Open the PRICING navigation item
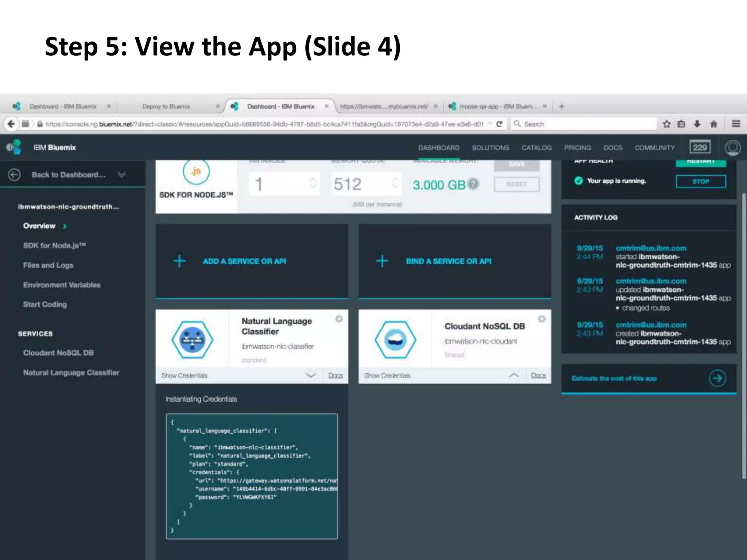The height and width of the screenshot is (560, 747). pos(577,148)
